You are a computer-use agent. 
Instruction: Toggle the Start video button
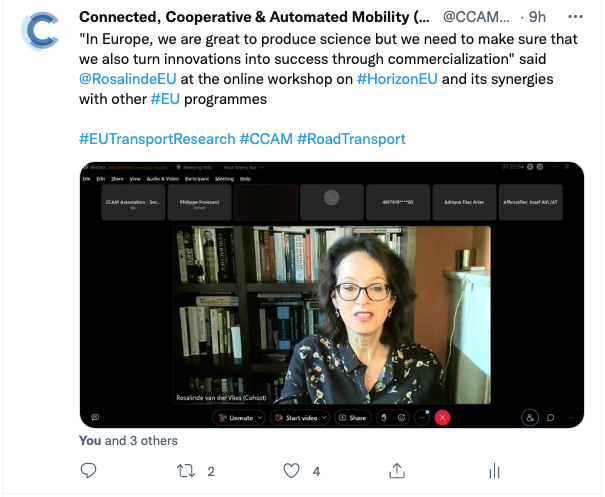[296, 418]
